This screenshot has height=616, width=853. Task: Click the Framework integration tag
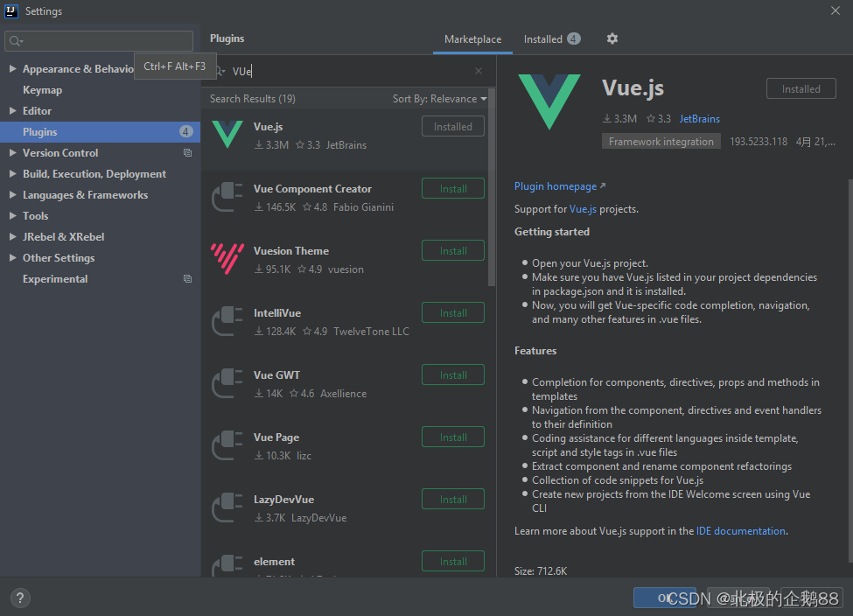[661, 142]
